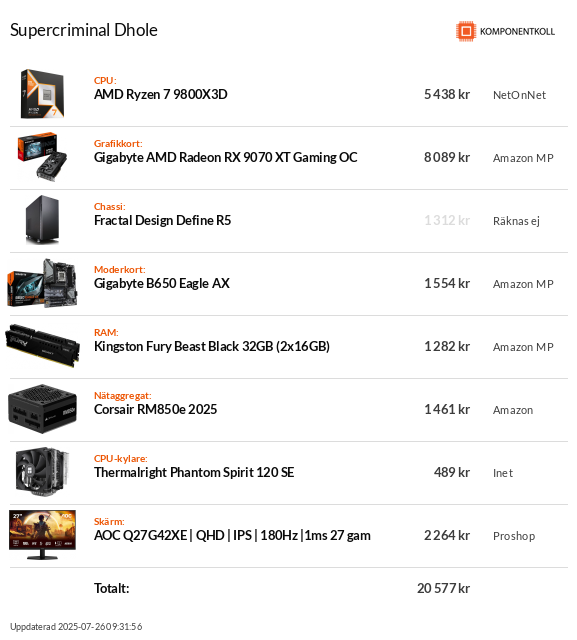Open the AOC Q27G42XE monitor image

pyautogui.click(x=42, y=535)
